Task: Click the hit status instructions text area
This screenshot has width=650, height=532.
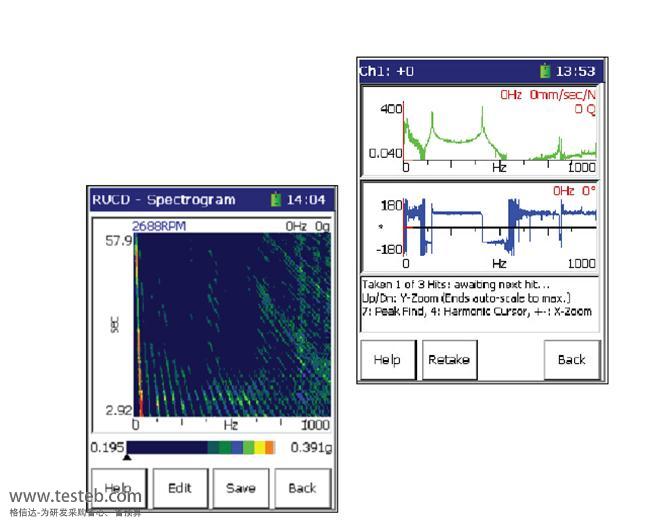Action: pyautogui.click(x=481, y=298)
